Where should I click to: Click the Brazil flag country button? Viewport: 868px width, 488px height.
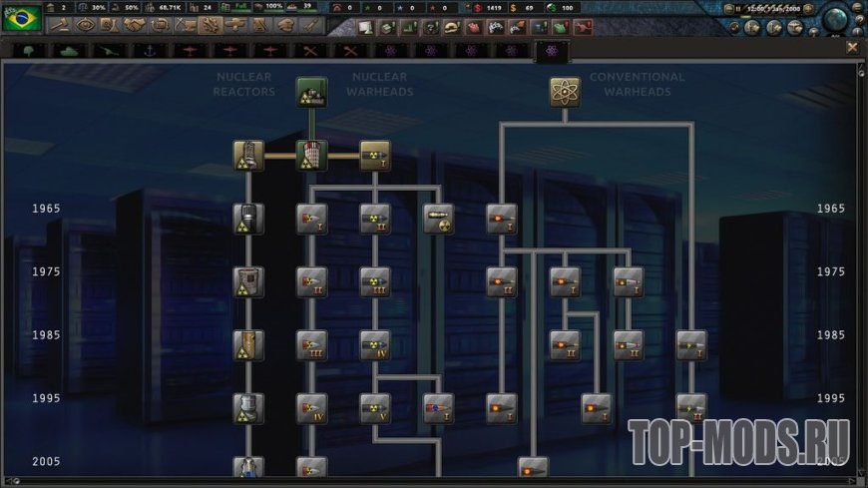pos(22,18)
